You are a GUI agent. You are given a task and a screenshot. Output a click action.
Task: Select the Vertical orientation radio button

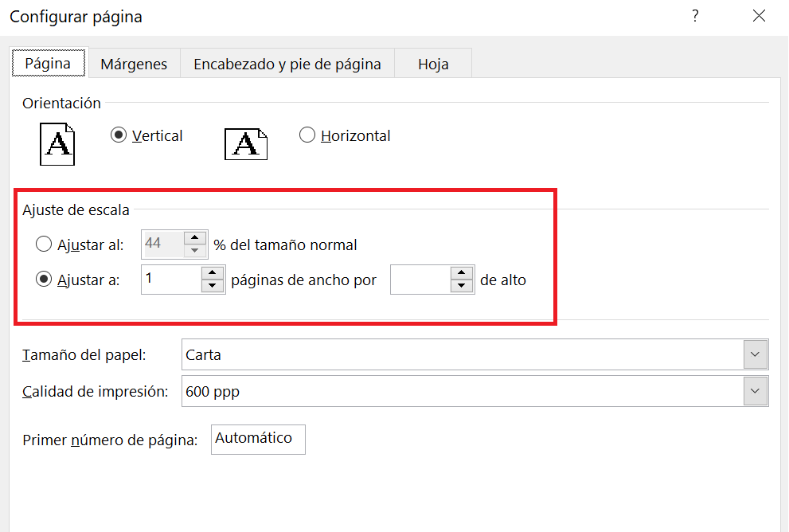click(x=119, y=136)
